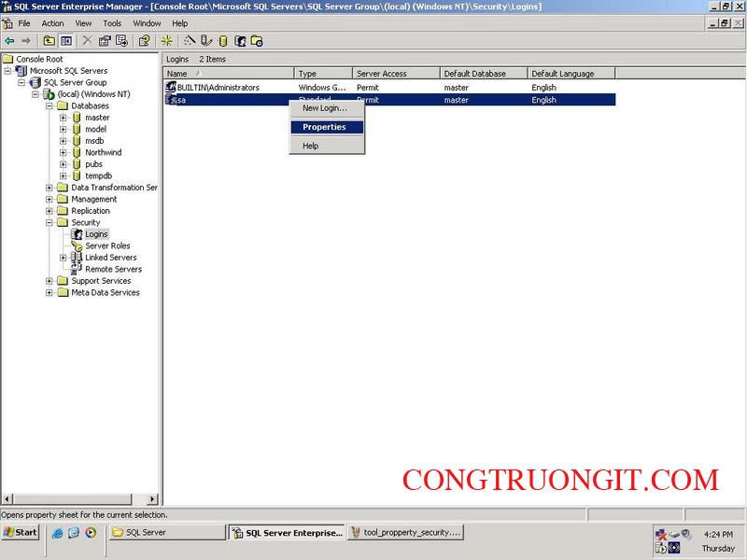Screen dimensions: 747x560
Task: Open Properties using the toolbar icon
Action: [105, 41]
